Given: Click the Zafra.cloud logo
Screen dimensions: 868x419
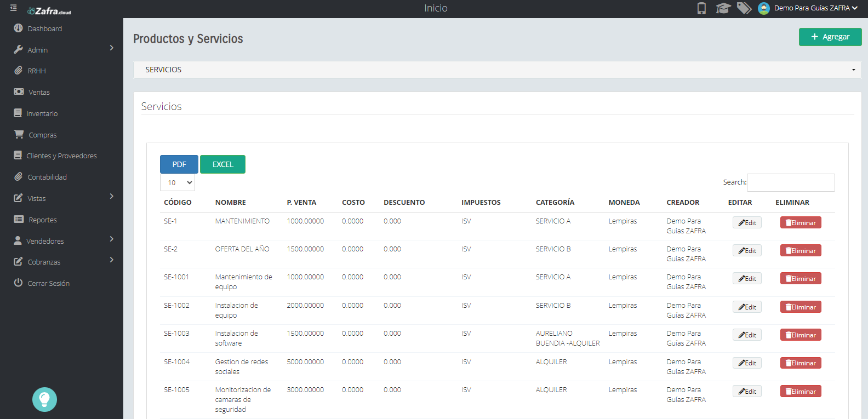Looking at the screenshot, I should (49, 10).
